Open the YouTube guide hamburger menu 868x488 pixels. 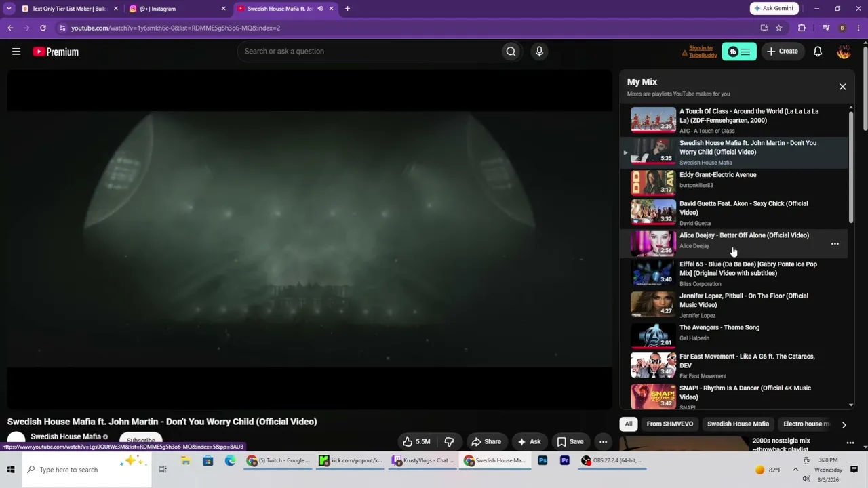tap(16, 52)
